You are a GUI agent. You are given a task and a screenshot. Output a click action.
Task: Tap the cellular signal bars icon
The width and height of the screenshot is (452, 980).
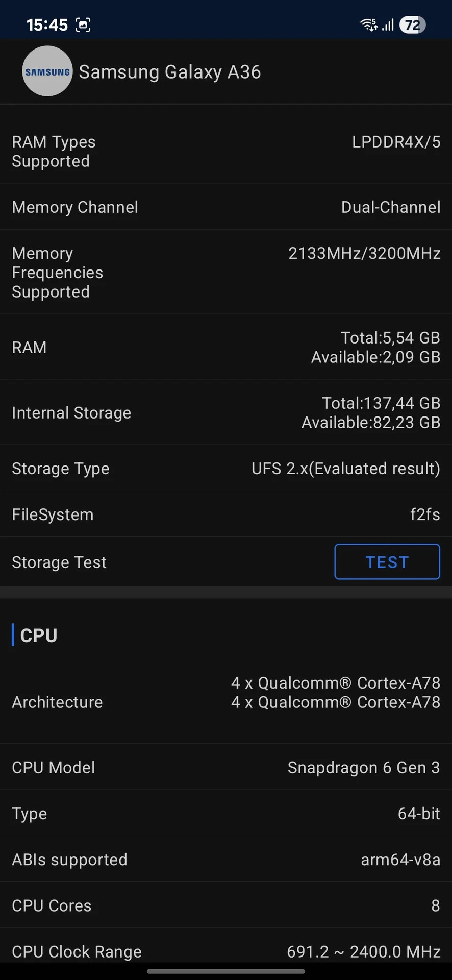[x=388, y=24]
